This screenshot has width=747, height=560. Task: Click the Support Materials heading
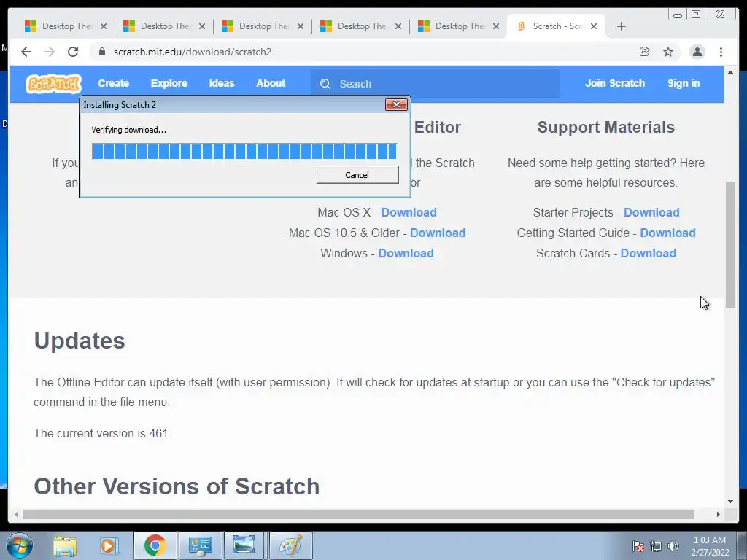point(606,127)
